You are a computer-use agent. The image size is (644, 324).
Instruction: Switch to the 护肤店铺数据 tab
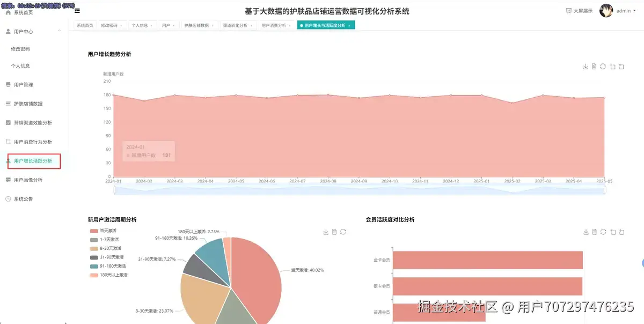tap(200, 25)
